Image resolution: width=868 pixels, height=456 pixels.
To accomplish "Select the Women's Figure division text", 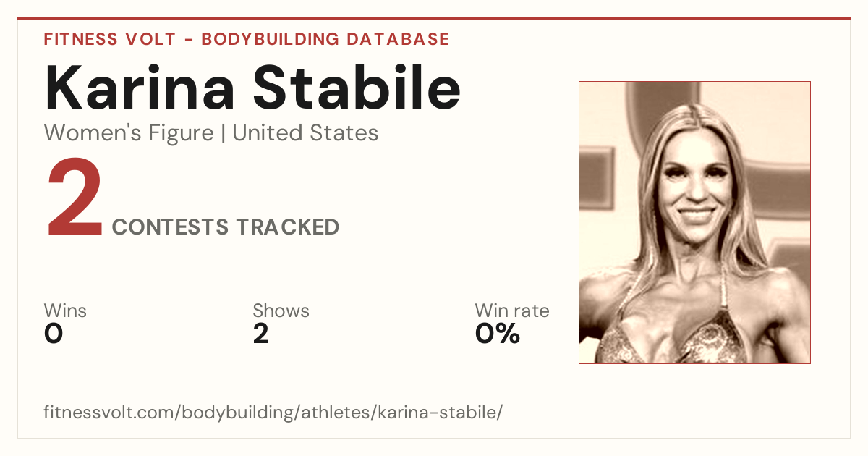I will pyautogui.click(x=129, y=133).
